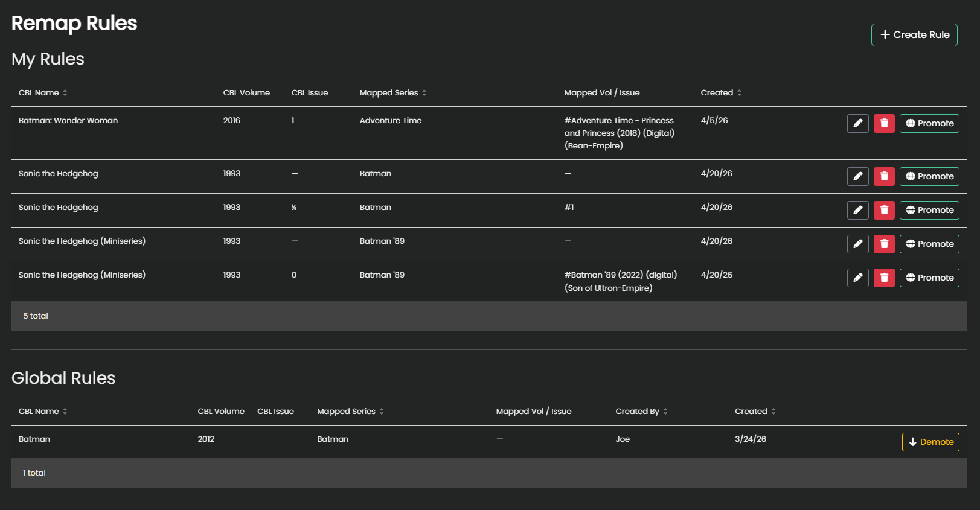Click the Create Rule button
Viewport: 980px width, 510px height.
pyautogui.click(x=914, y=35)
